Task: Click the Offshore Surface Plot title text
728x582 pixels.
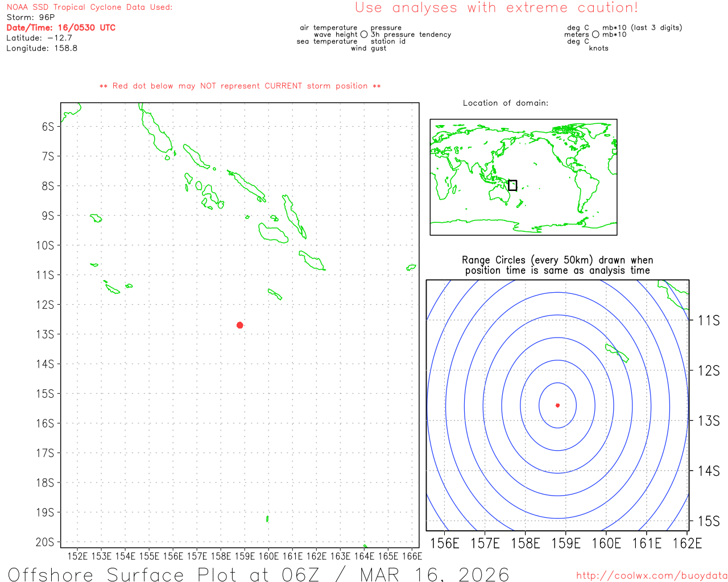Action: [259, 574]
